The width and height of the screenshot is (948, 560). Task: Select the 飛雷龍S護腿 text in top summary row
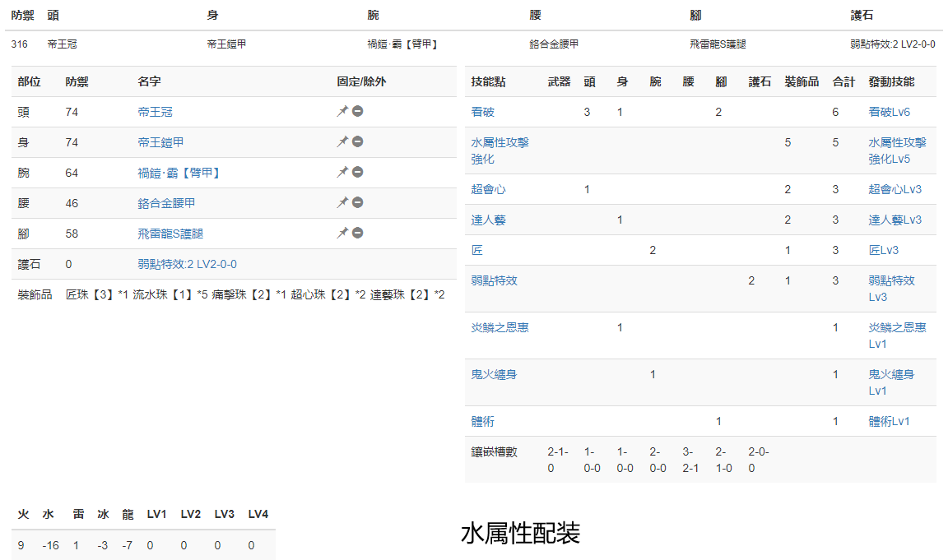tap(718, 44)
